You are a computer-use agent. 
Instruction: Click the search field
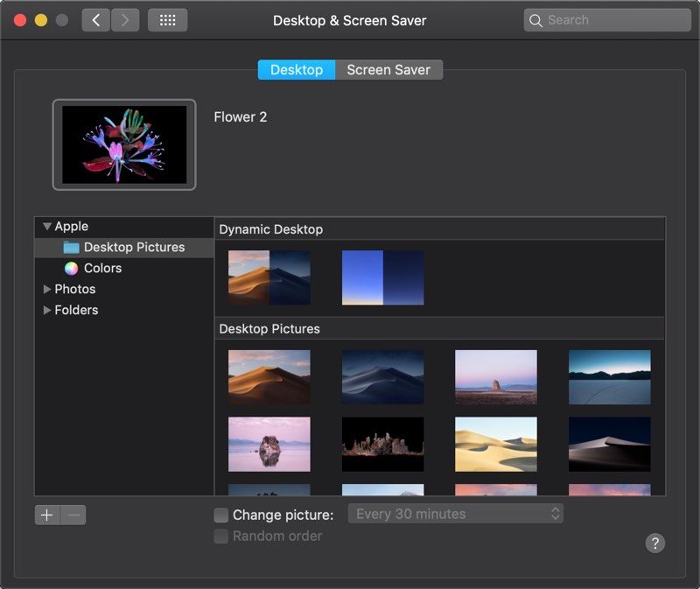click(607, 20)
